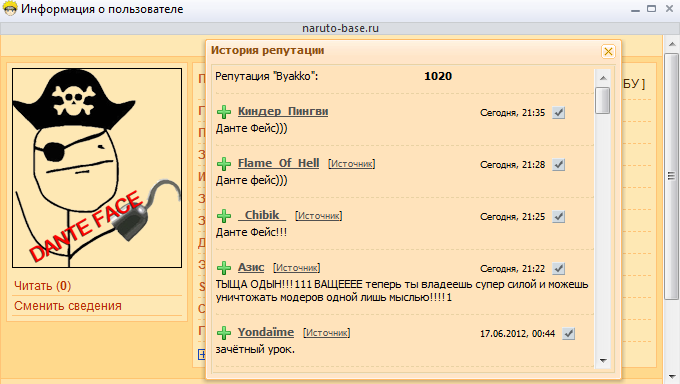Toggle the checkmark next to Сегодня, 21:35
Viewport: 680px width, 384px height.
[559, 113]
